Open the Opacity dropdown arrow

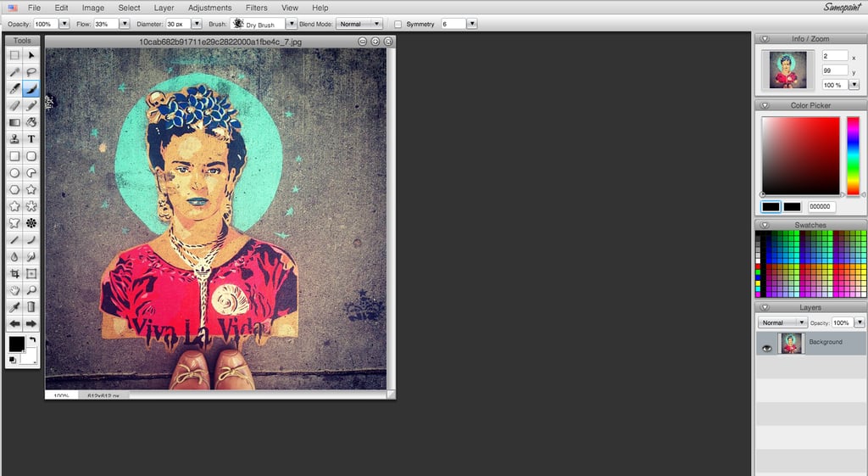[x=64, y=24]
